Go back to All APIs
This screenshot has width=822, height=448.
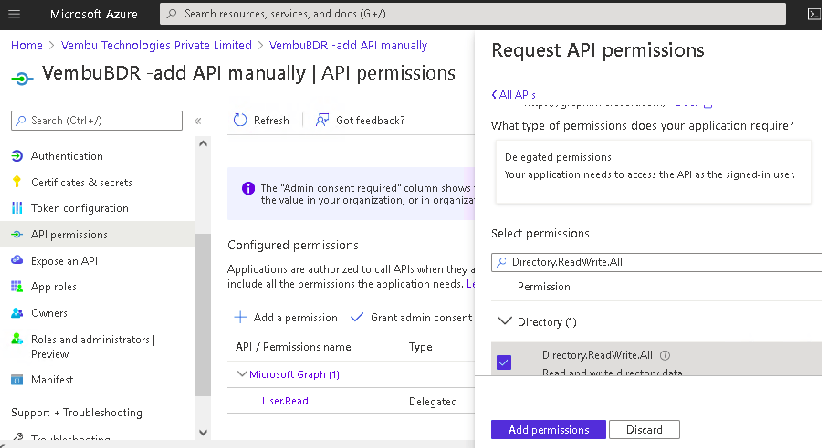click(x=513, y=95)
